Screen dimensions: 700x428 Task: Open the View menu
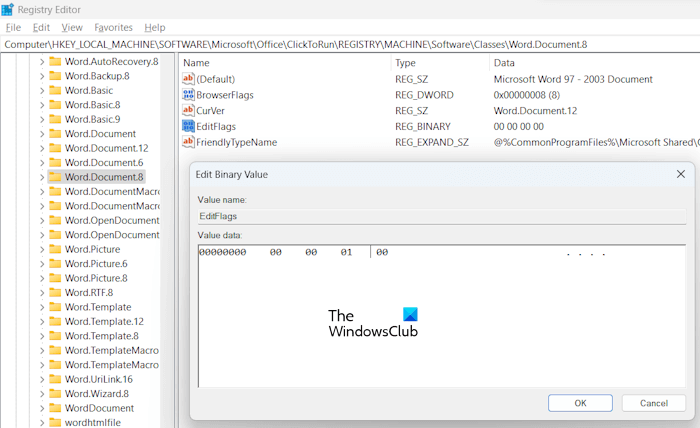pos(72,28)
